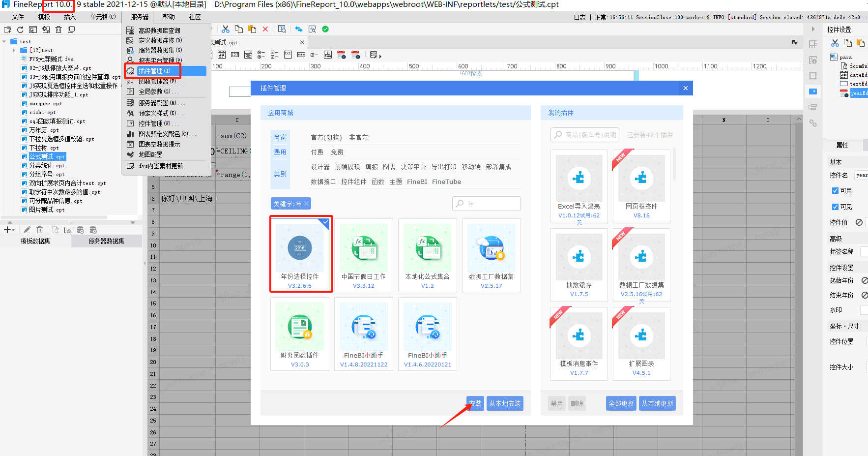Screen dimensions: 868x456
Task: Expand the [12]test folder
Action: [x=14, y=50]
